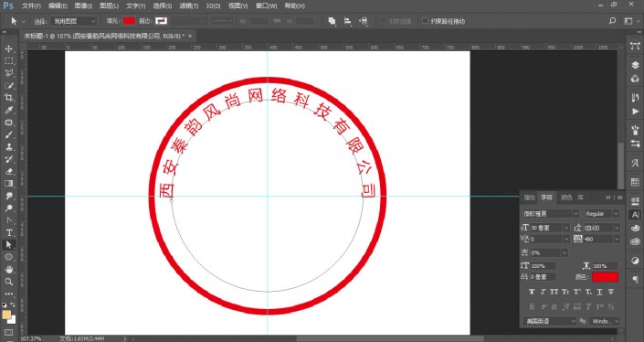Viewport: 644px width, 342px height.
Task: Open the kerning dropdown showing 0
Action: pos(566,239)
